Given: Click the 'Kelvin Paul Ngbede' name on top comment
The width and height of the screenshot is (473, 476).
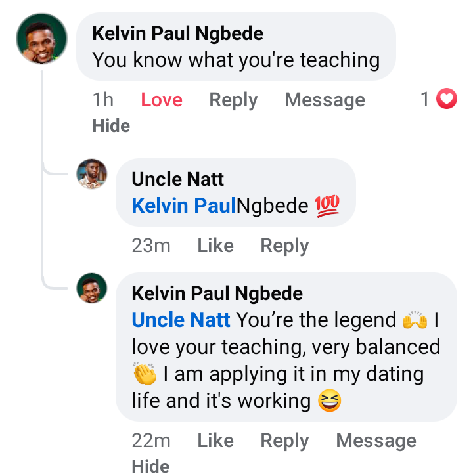Looking at the screenshot, I should pyautogui.click(x=177, y=33).
